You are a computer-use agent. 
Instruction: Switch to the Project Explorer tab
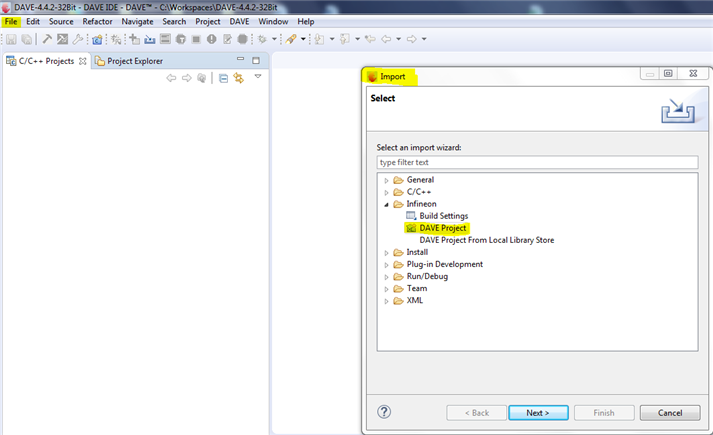133,61
